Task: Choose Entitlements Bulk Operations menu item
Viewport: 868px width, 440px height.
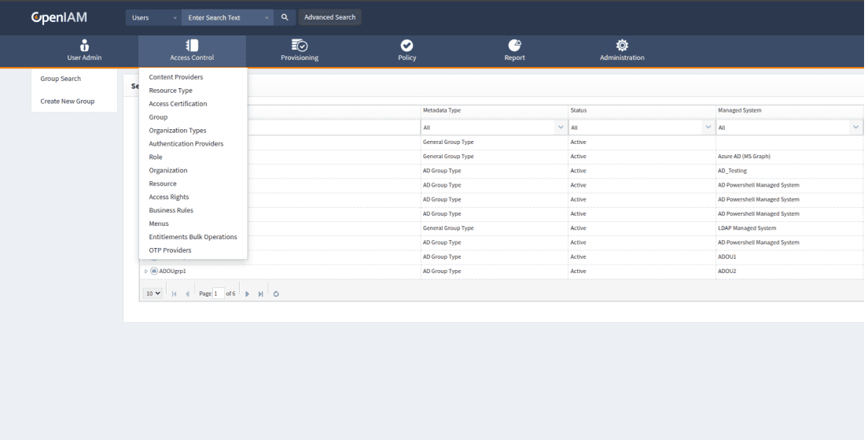Action: 193,237
